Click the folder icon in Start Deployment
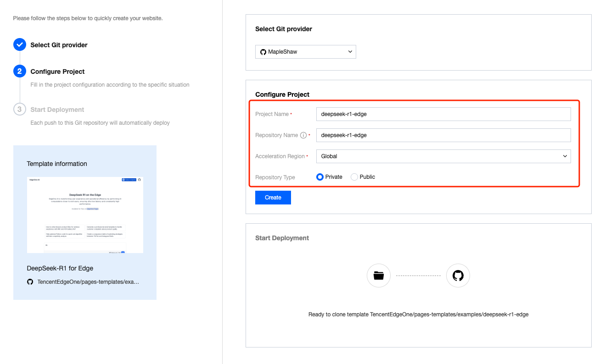 (x=378, y=276)
